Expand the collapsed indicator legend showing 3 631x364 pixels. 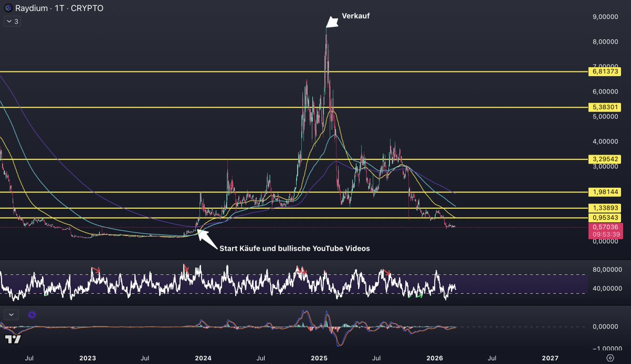click(12, 22)
